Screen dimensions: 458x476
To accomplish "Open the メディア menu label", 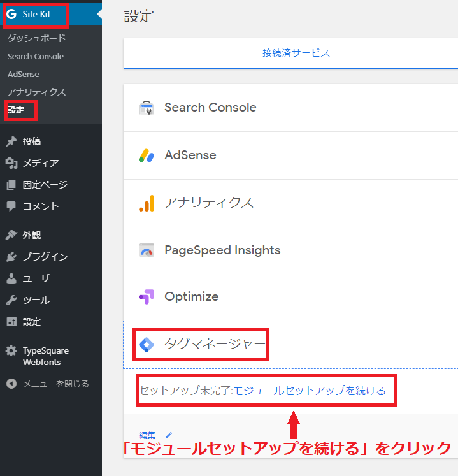I will point(41,163).
